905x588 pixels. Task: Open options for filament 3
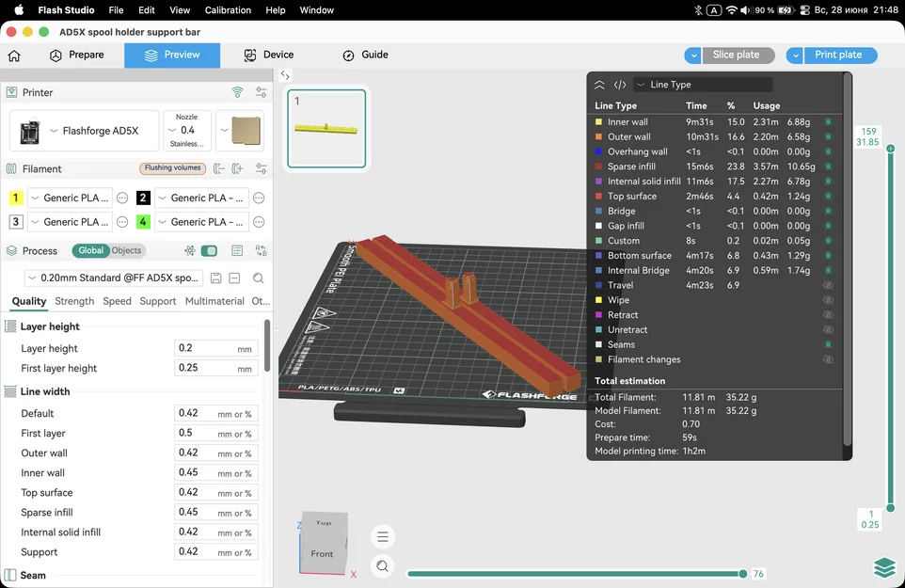122,222
